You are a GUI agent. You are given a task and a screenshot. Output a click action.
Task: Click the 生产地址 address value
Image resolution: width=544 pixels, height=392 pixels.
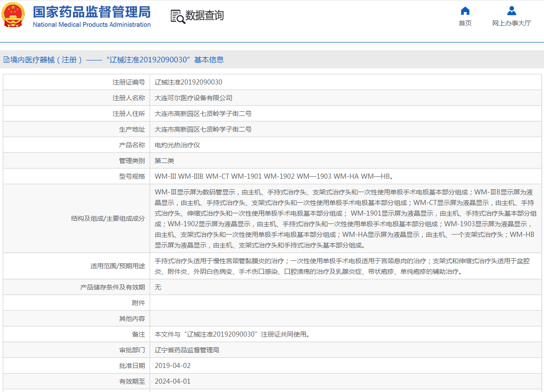(203, 129)
